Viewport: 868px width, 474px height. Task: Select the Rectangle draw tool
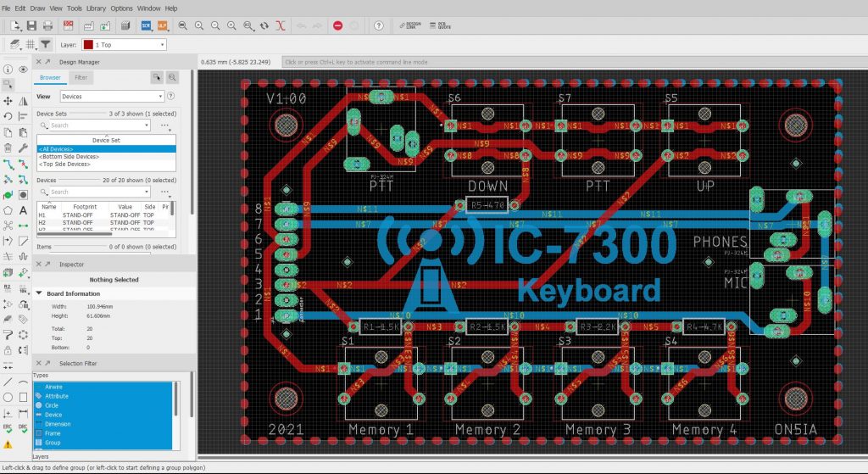(x=23, y=398)
